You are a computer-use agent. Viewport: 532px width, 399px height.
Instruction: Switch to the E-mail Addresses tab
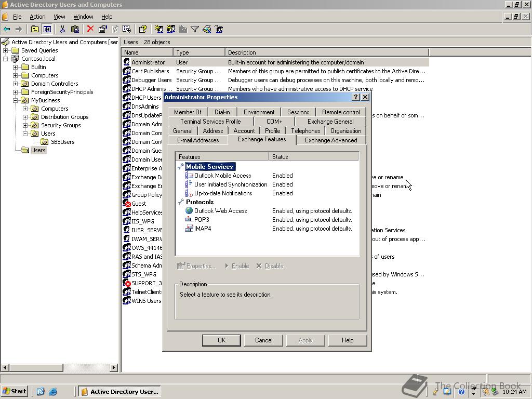click(x=198, y=140)
